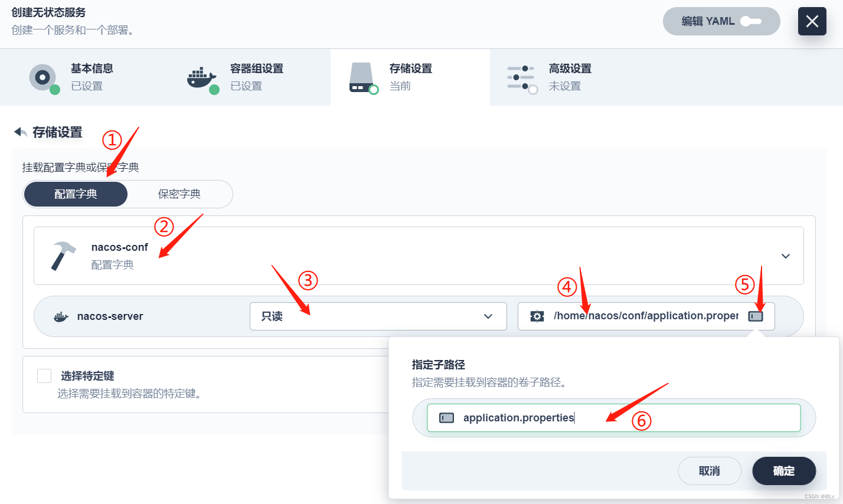Click the 确定 button

784,471
